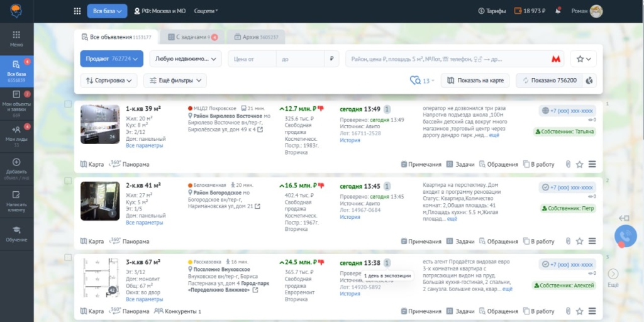
Task: Open the Продают 762724 dropdown
Action: point(112,58)
